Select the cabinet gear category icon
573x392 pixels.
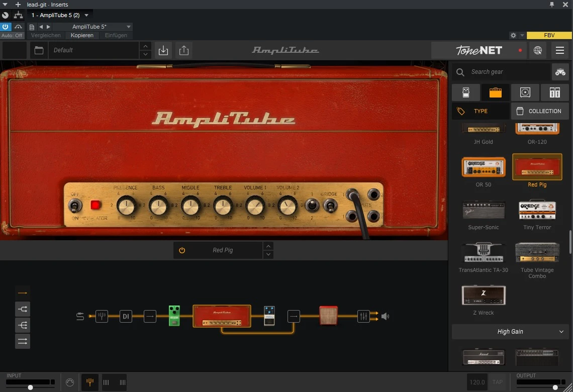[x=525, y=92]
